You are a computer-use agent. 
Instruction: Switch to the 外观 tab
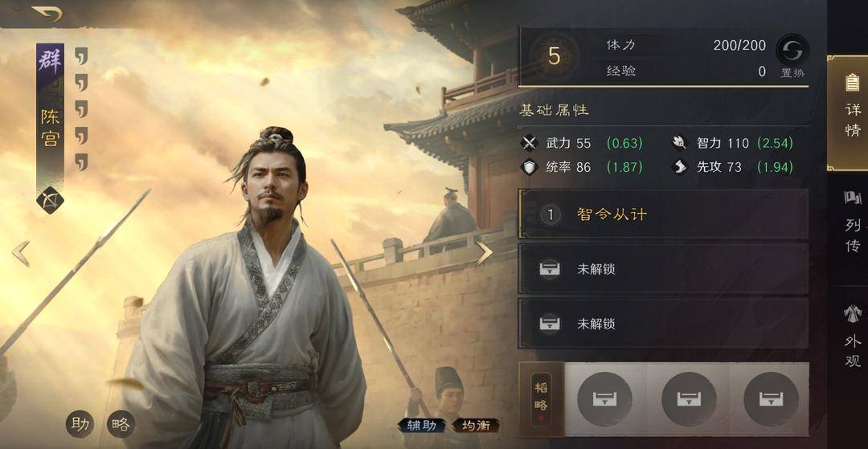point(853,335)
